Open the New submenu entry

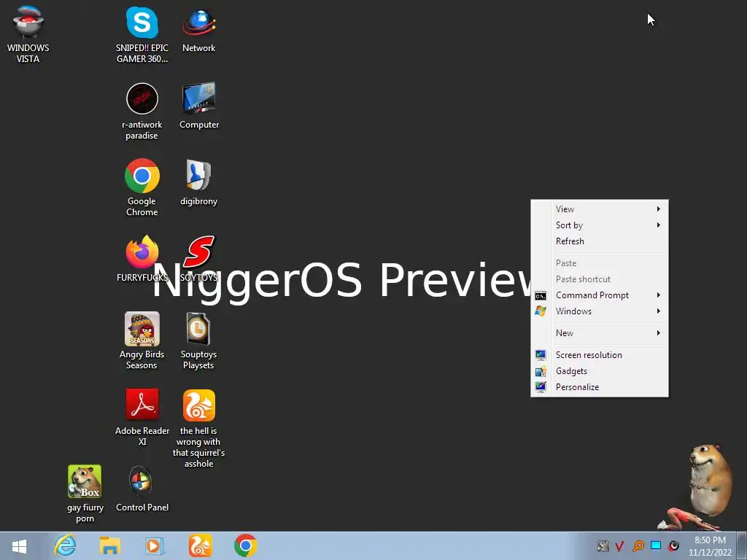[x=600, y=333]
